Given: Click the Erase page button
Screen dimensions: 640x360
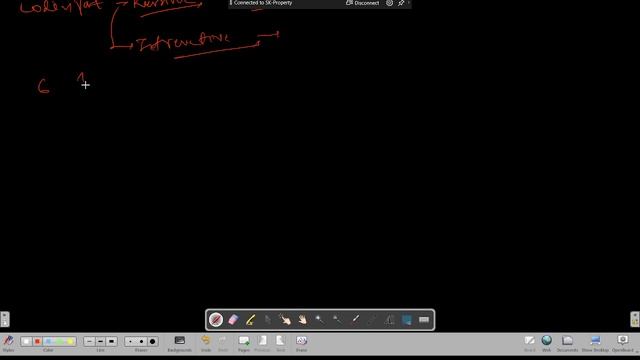Looking at the screenshot, I should click(x=302, y=344).
